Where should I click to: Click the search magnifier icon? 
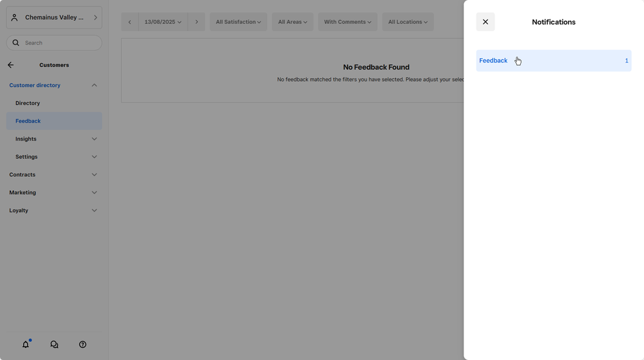[x=16, y=43]
